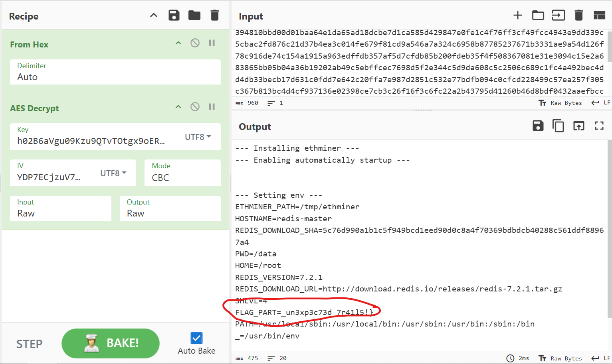The width and height of the screenshot is (612, 364).
Task: Disable the From Hex operation
Action: click(x=195, y=43)
